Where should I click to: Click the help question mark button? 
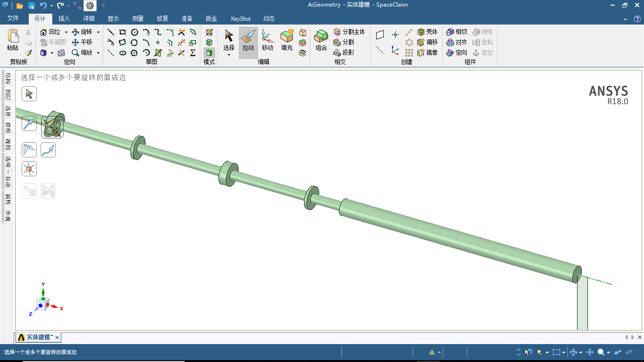tap(637, 19)
